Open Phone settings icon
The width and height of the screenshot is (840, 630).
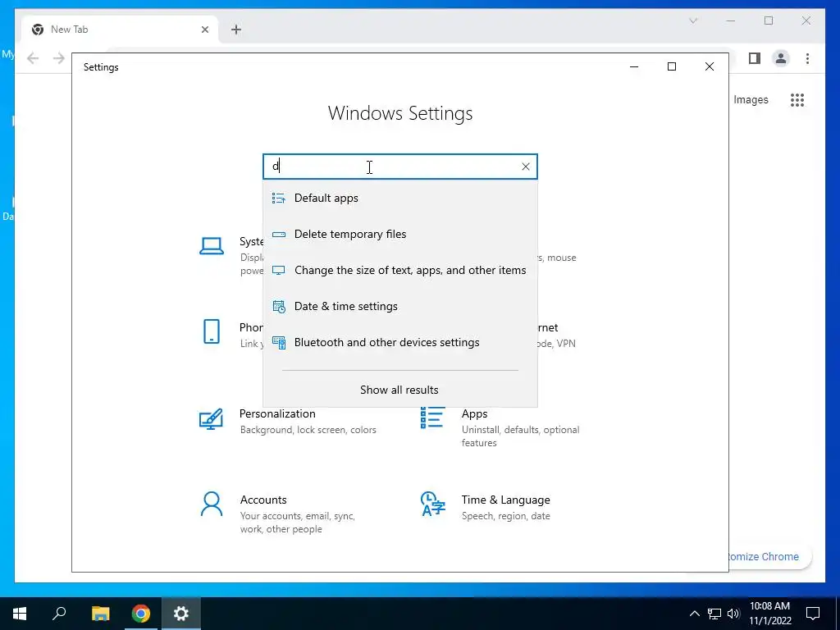coord(212,331)
